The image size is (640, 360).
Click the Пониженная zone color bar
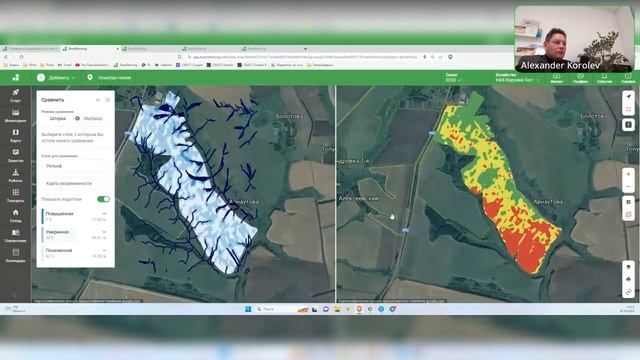click(x=42, y=253)
